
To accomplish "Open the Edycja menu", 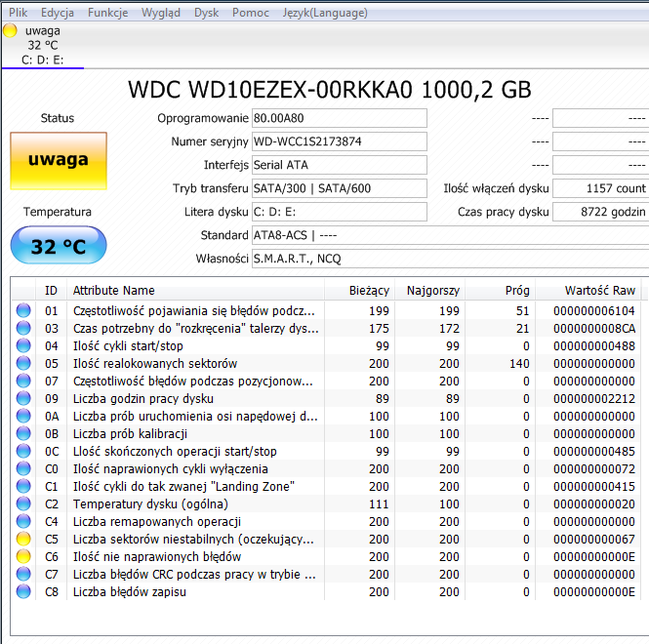I will point(58,13).
